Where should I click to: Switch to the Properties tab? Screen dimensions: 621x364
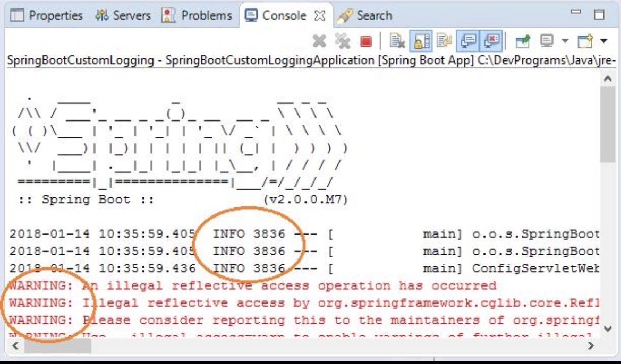(x=46, y=15)
